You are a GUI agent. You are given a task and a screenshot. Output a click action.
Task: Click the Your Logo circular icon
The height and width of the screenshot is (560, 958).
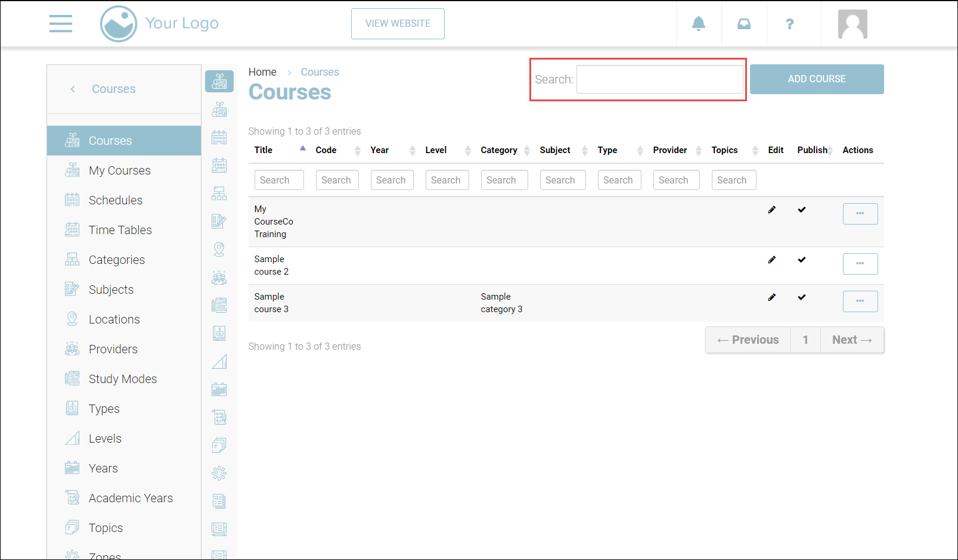pyautogui.click(x=119, y=24)
